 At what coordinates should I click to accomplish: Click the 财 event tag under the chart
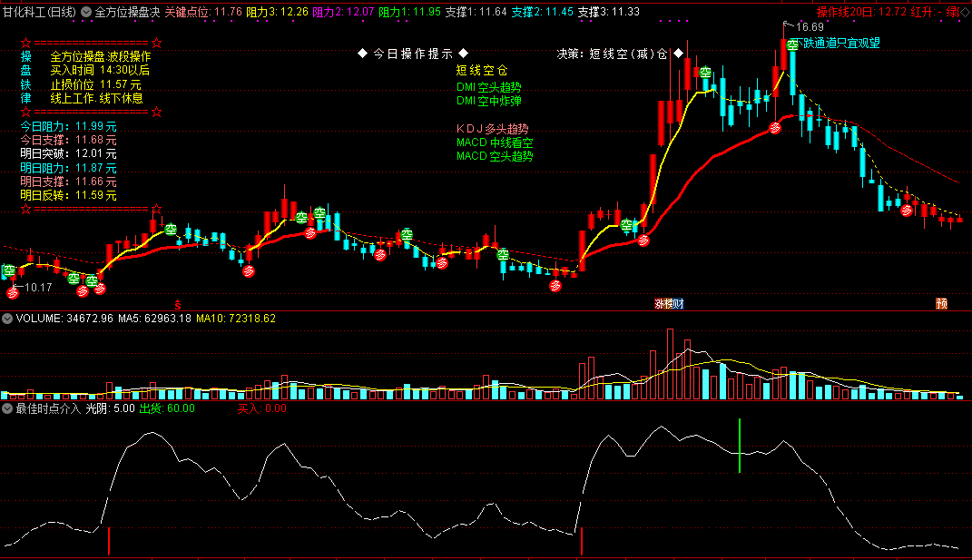[679, 304]
